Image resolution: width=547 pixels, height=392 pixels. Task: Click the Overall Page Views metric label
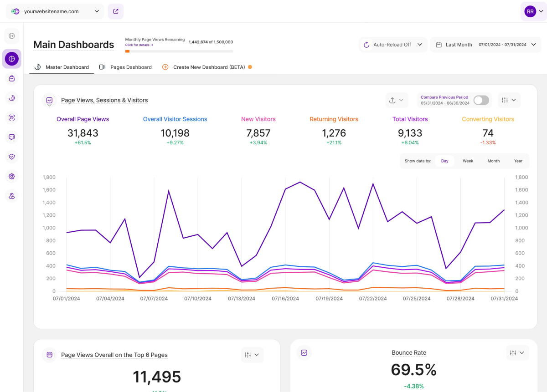click(83, 119)
